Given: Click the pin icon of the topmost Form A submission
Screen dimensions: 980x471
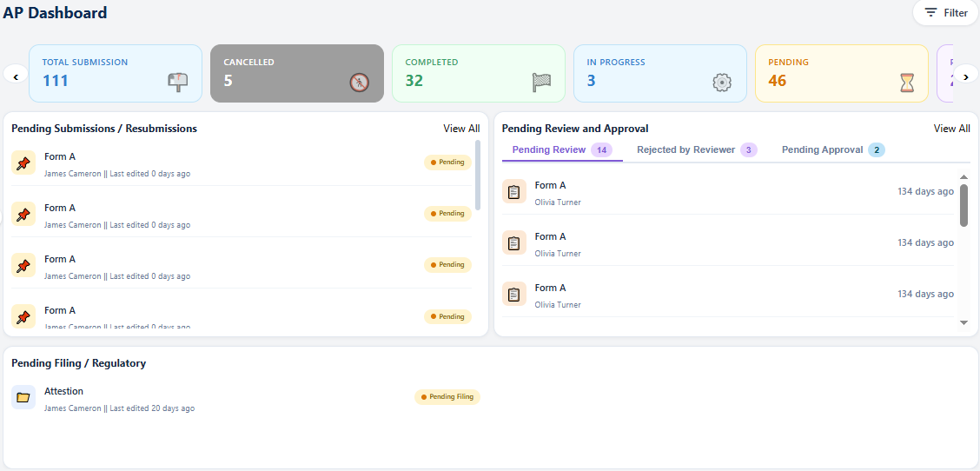Looking at the screenshot, I should 23,163.
